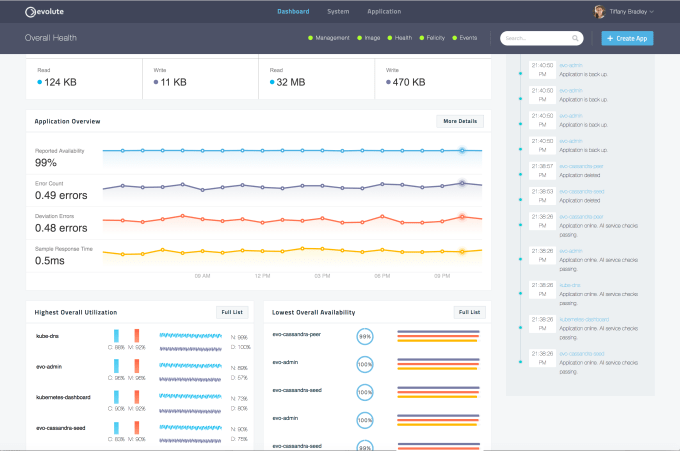Toggle the Events status filter
Screen dimensions: 680x451
[465, 38]
